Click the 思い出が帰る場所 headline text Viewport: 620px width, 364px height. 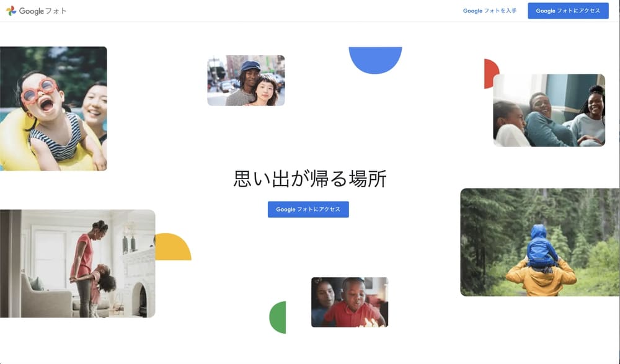309,179
